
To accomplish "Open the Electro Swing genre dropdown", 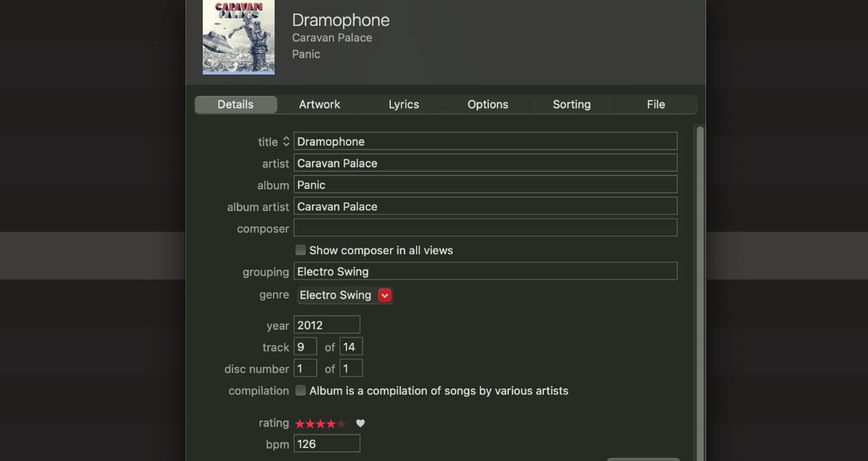I will coord(384,295).
